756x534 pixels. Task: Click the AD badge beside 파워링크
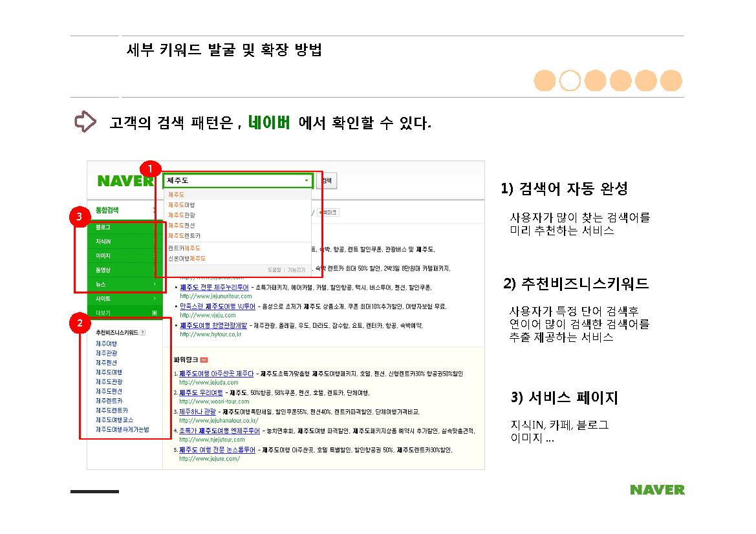[204, 360]
